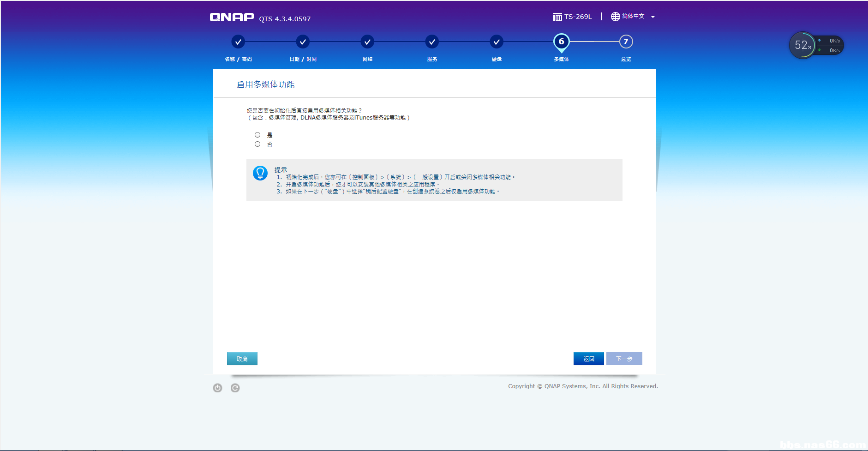
Task: Click the completed checkmark for 服务 step
Action: point(432,42)
